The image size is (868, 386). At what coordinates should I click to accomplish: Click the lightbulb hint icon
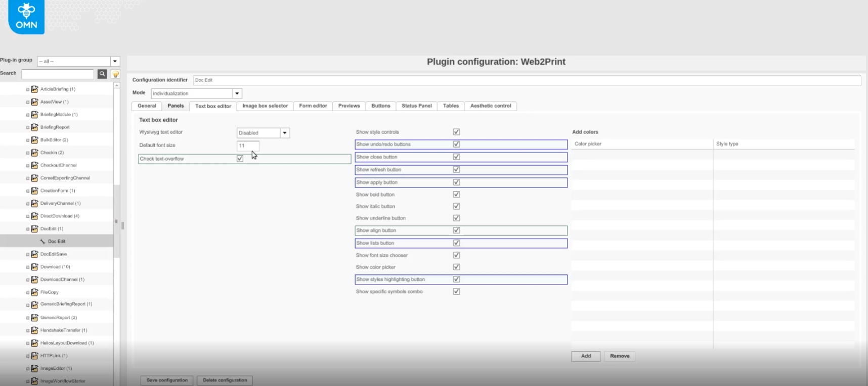pyautogui.click(x=115, y=74)
